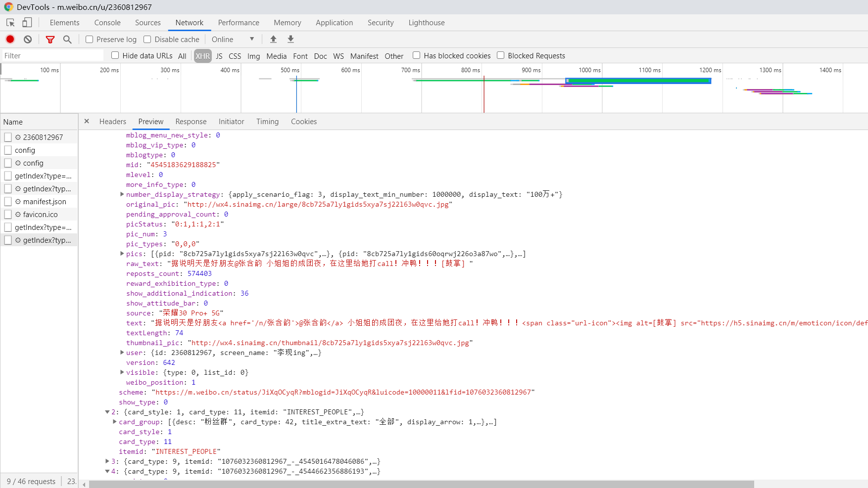Expand the visible object
868x488 pixels.
(122, 372)
